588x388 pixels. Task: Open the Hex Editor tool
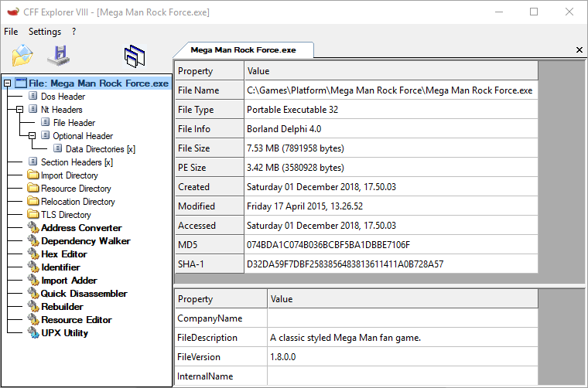64,254
